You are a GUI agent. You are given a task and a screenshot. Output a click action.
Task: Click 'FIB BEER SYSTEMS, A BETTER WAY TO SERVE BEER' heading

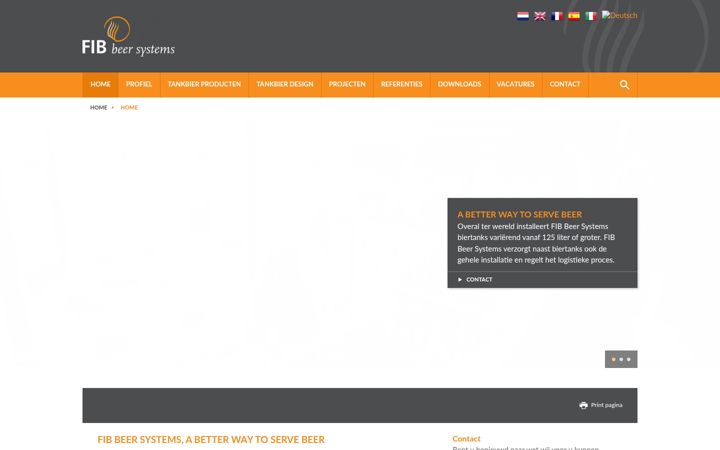[211, 439]
